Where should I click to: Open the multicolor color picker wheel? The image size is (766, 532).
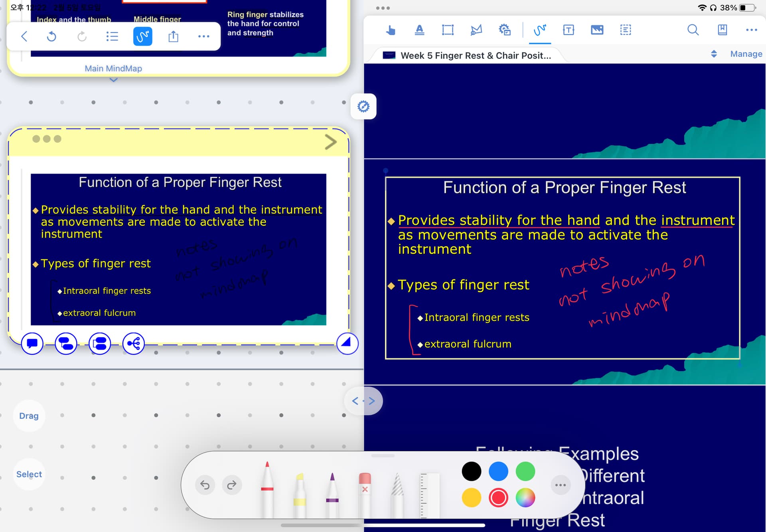(525, 498)
